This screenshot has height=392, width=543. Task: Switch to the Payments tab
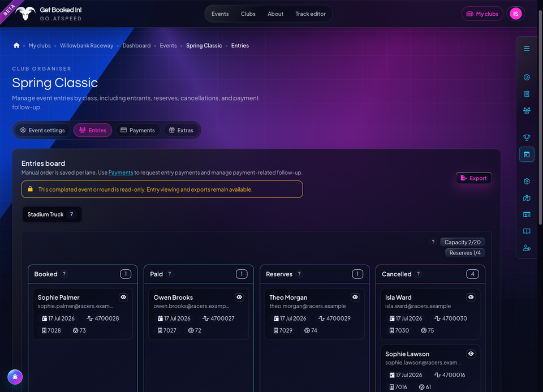[x=138, y=130]
